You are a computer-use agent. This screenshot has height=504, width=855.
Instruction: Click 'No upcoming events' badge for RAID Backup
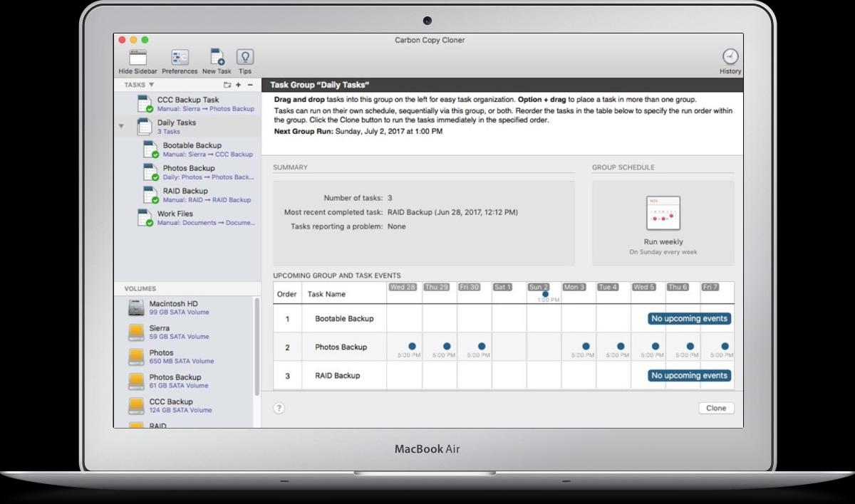click(689, 375)
